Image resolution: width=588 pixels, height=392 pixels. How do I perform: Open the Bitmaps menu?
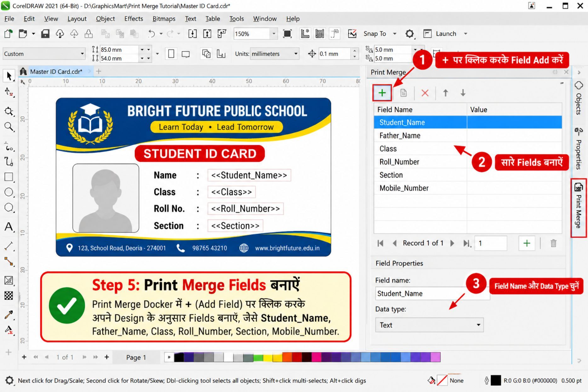click(164, 19)
